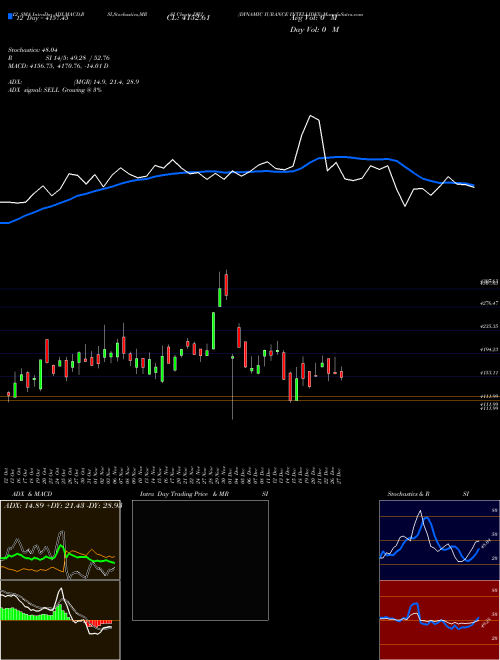
Task: Click the 'MACD: 4156.73, 4170.76' readout line
Action: [58, 66]
